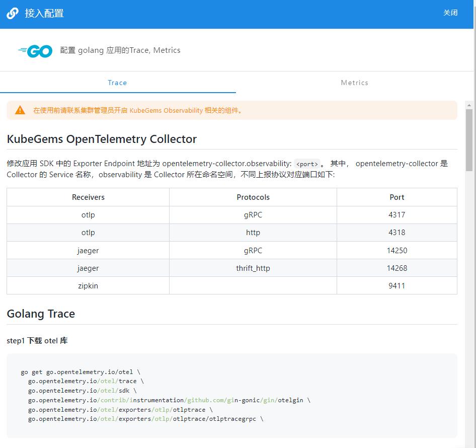Click the gRPC cell in the 4317 row
476x448 pixels.
pos(253,215)
